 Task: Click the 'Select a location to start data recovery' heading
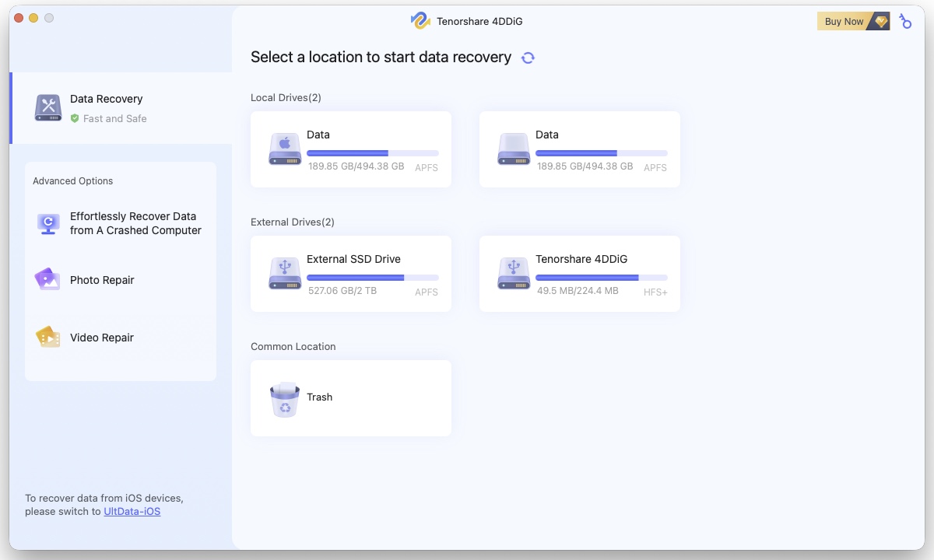(x=381, y=58)
